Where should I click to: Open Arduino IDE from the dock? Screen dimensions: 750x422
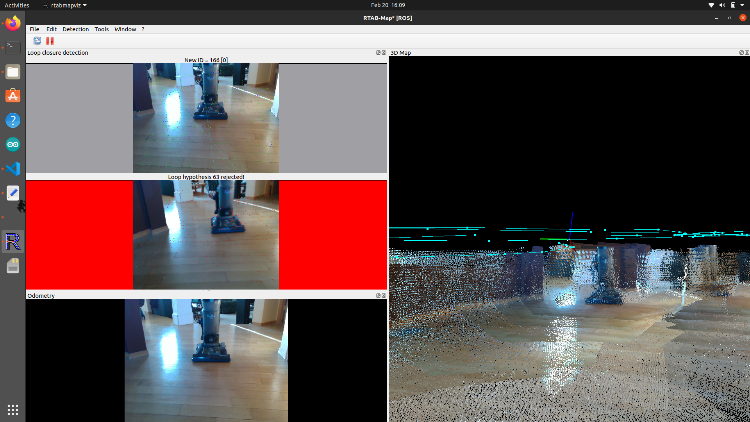coord(13,145)
